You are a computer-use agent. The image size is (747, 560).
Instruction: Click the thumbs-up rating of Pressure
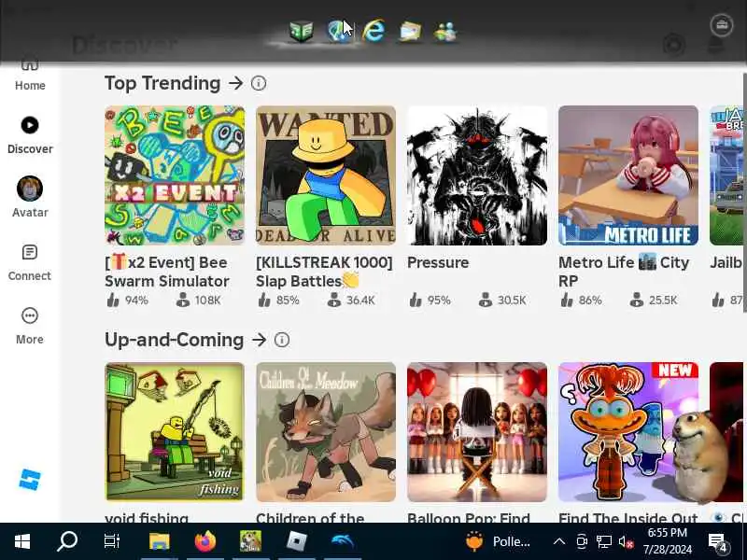tap(416, 300)
